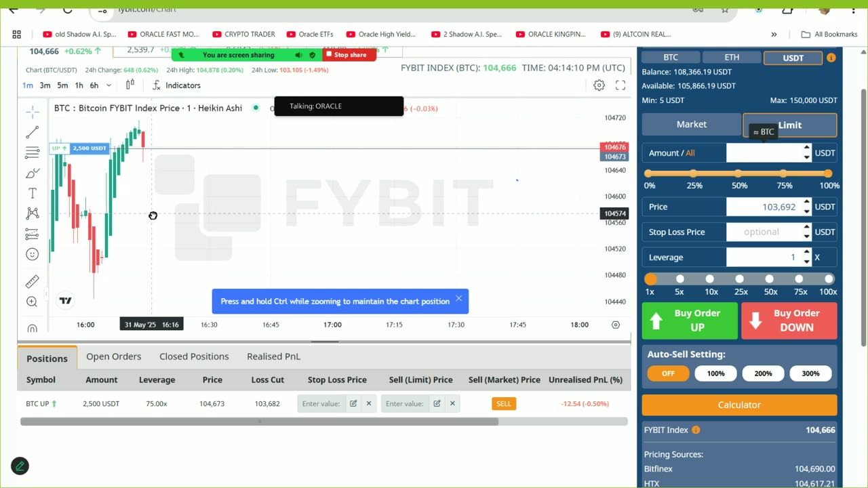This screenshot has width=868, height=488.
Task: Turn Auto-Sell setting OFF
Action: [x=668, y=373]
